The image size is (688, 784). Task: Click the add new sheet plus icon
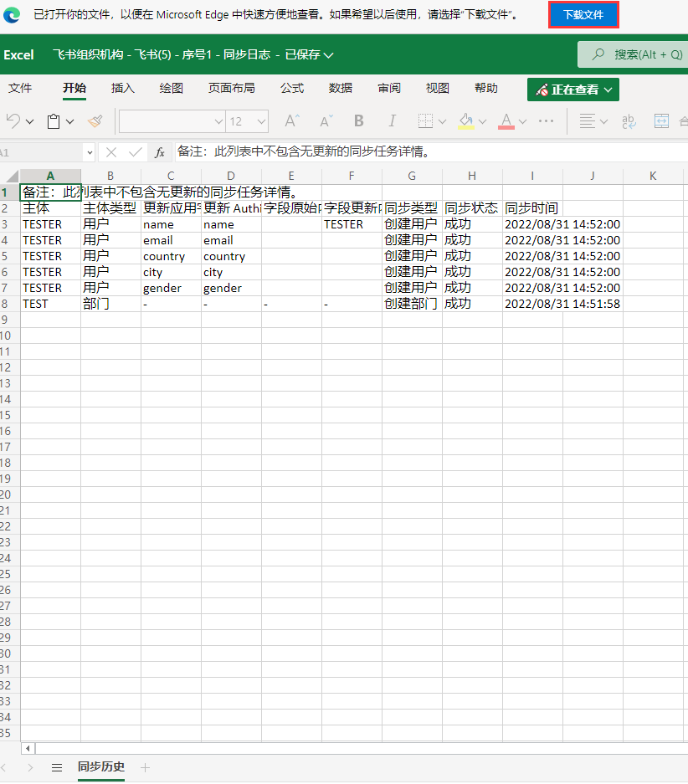(145, 767)
